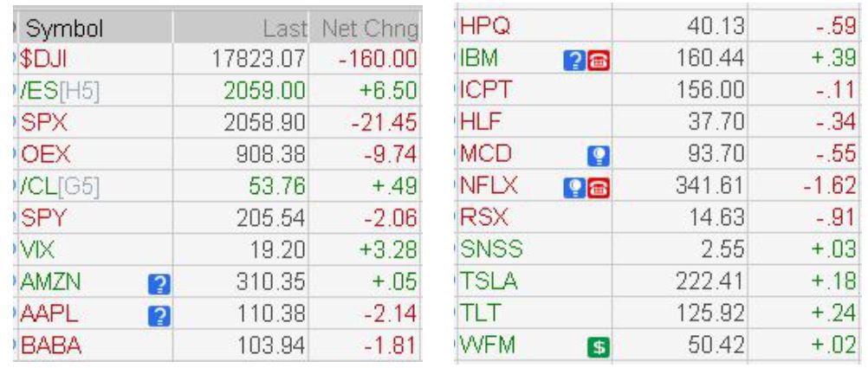
Task: Click the lightbulb icon in MCD row
Action: [x=599, y=157]
